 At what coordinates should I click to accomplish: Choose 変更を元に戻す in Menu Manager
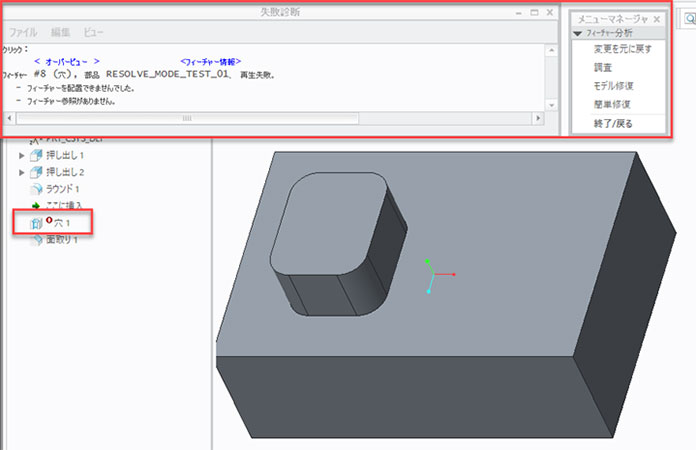(621, 49)
